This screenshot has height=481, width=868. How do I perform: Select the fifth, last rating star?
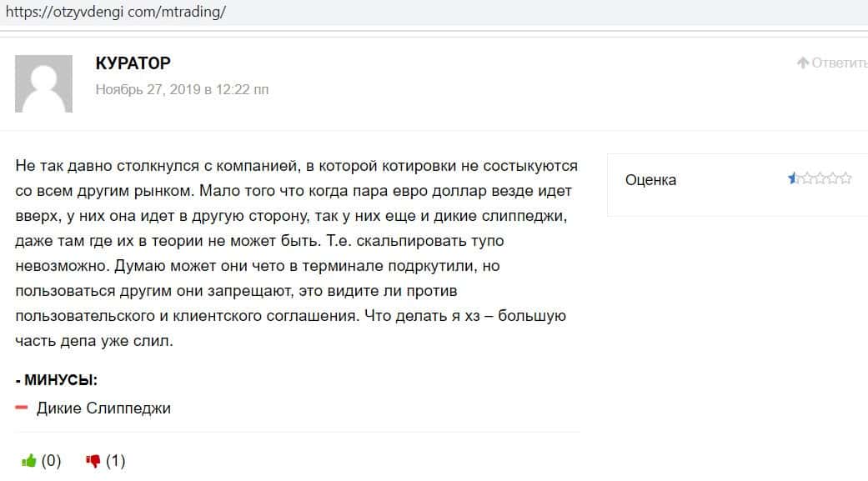click(x=846, y=178)
